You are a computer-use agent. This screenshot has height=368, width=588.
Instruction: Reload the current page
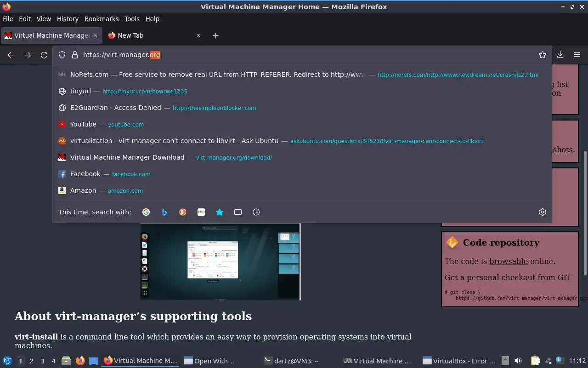click(44, 55)
